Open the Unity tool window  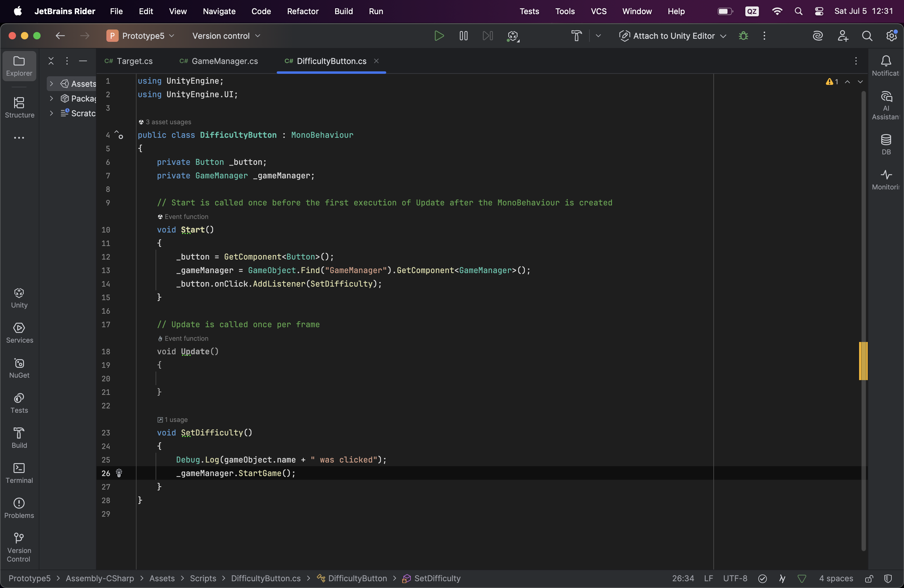pos(19,298)
